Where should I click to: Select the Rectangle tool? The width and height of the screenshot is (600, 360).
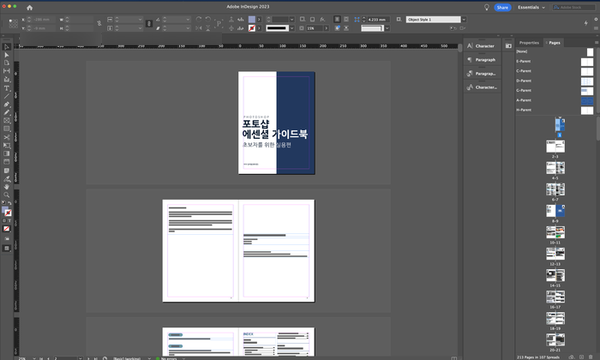[7, 129]
